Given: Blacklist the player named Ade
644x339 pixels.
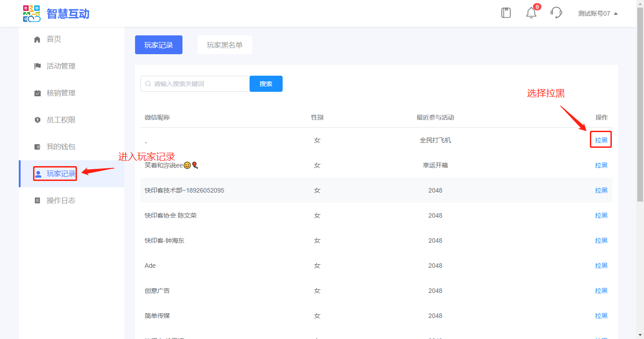Looking at the screenshot, I should 601,266.
